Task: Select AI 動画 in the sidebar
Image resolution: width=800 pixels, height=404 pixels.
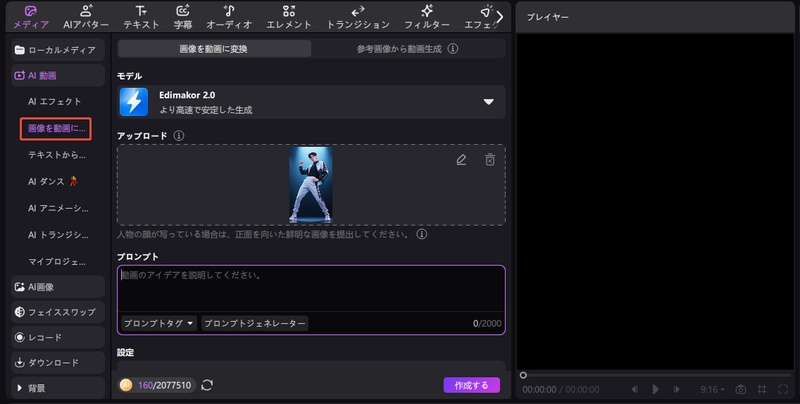Action: pos(58,75)
